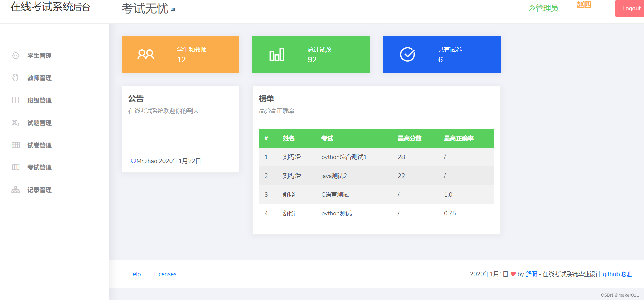Click 舒熙 name in row 3
644x300 pixels.
point(289,195)
